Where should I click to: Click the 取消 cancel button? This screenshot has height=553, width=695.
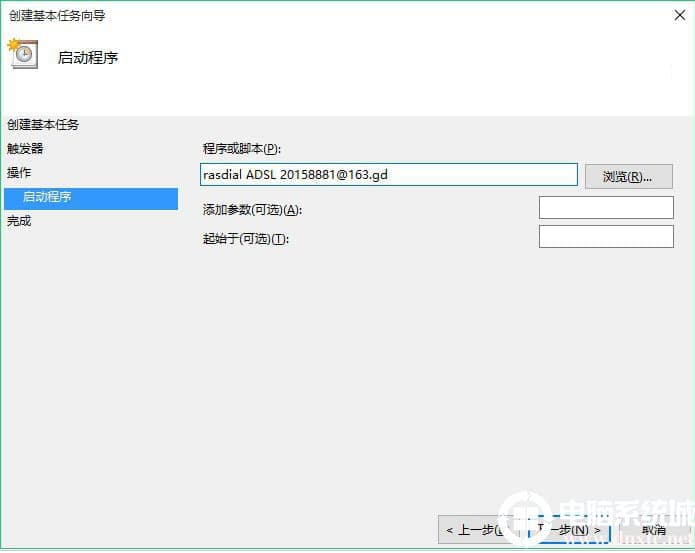[x=654, y=530]
